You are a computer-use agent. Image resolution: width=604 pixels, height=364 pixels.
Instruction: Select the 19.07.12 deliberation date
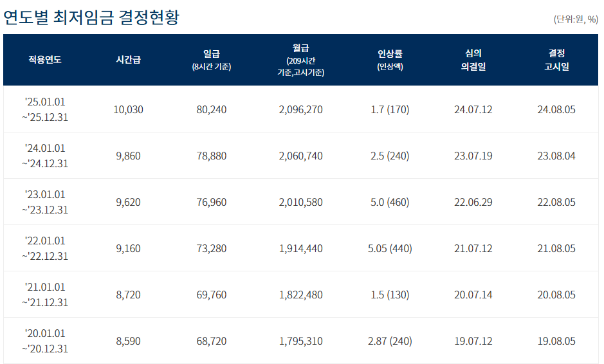tap(473, 341)
